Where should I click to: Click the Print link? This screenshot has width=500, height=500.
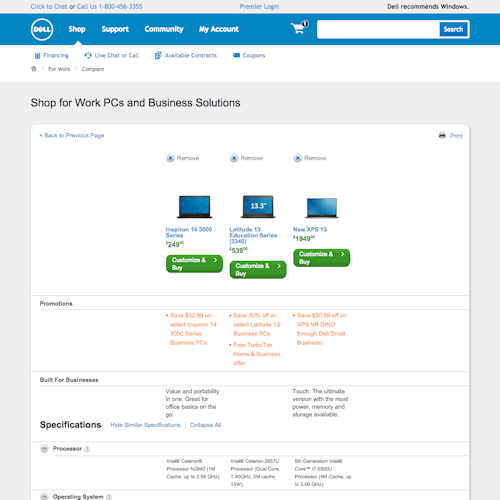pos(456,136)
